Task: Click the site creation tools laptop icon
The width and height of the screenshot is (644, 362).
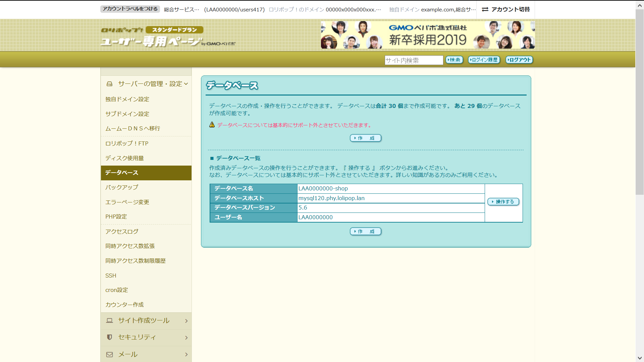Action: [109, 320]
